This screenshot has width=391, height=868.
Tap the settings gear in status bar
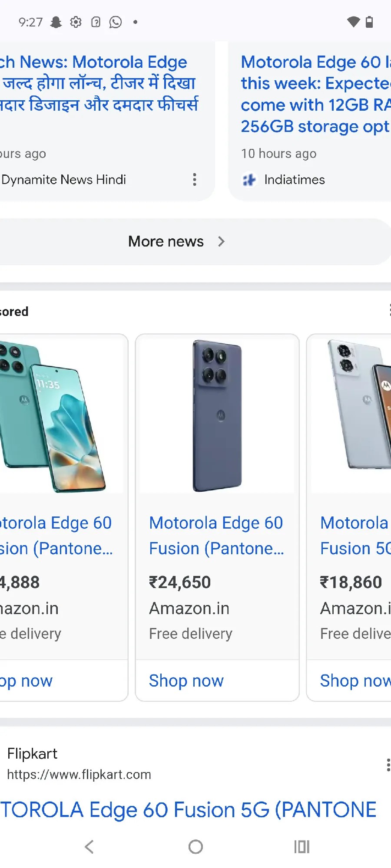[x=76, y=22]
